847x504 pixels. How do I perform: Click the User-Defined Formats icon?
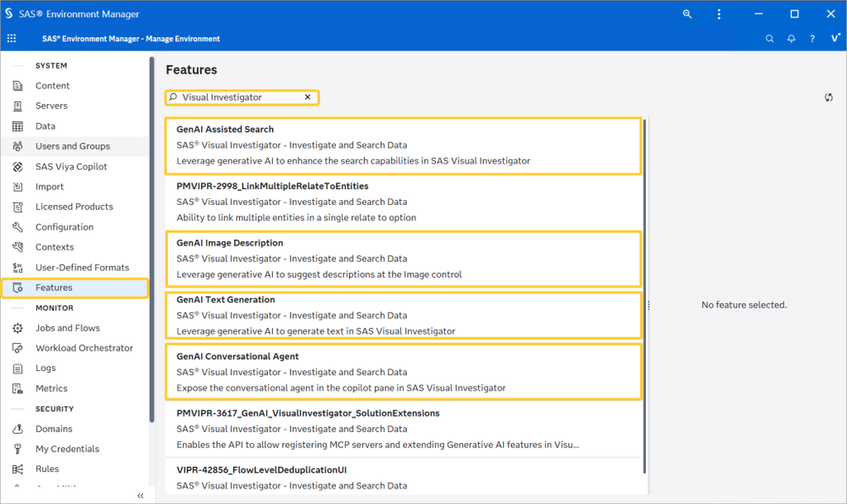pyautogui.click(x=18, y=268)
